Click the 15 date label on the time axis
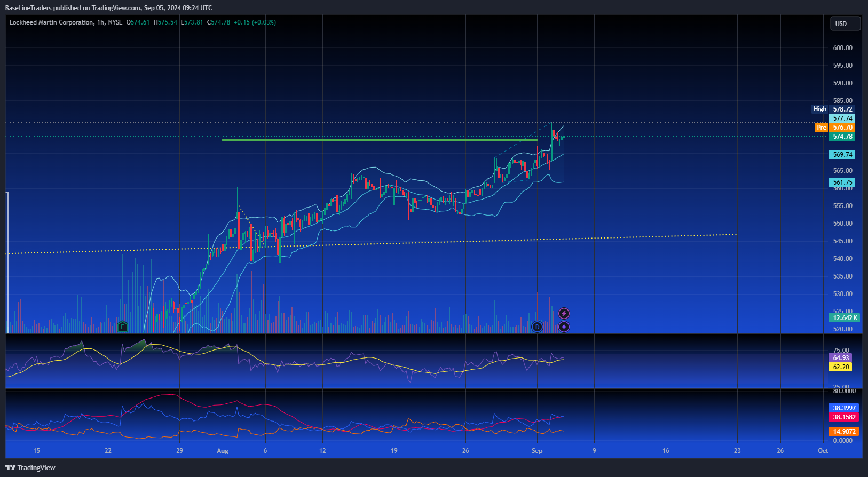 pyautogui.click(x=36, y=451)
